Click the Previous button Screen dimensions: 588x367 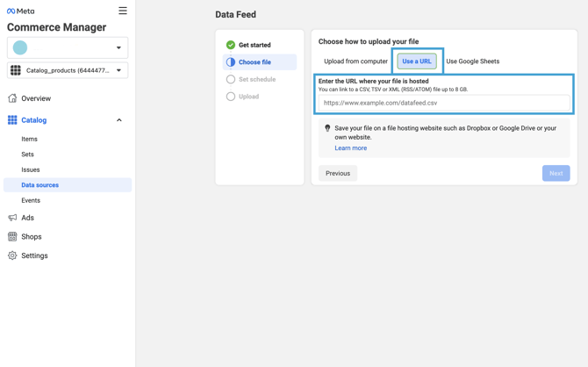(x=338, y=173)
